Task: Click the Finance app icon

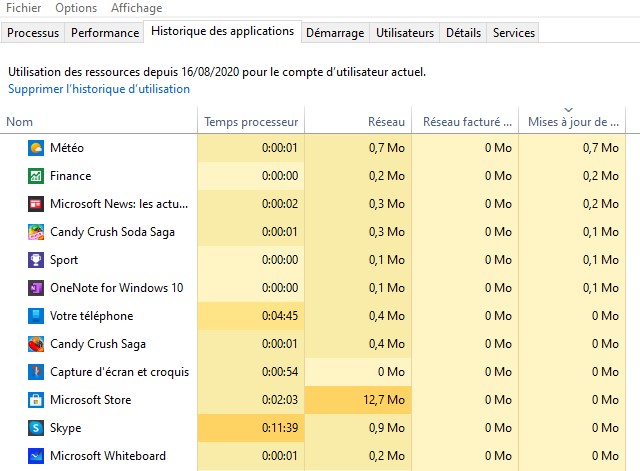Action: [36, 176]
